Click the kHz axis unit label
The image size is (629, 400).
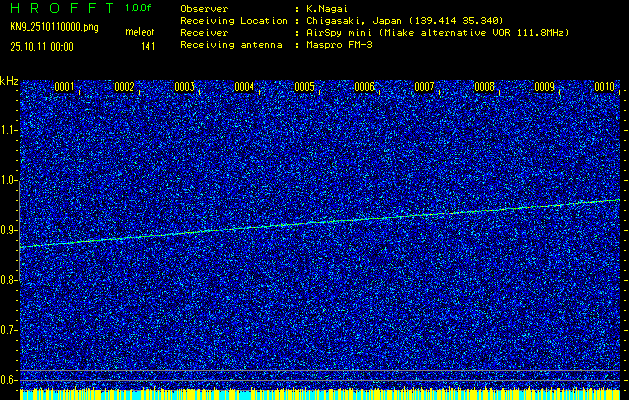pos(9,80)
